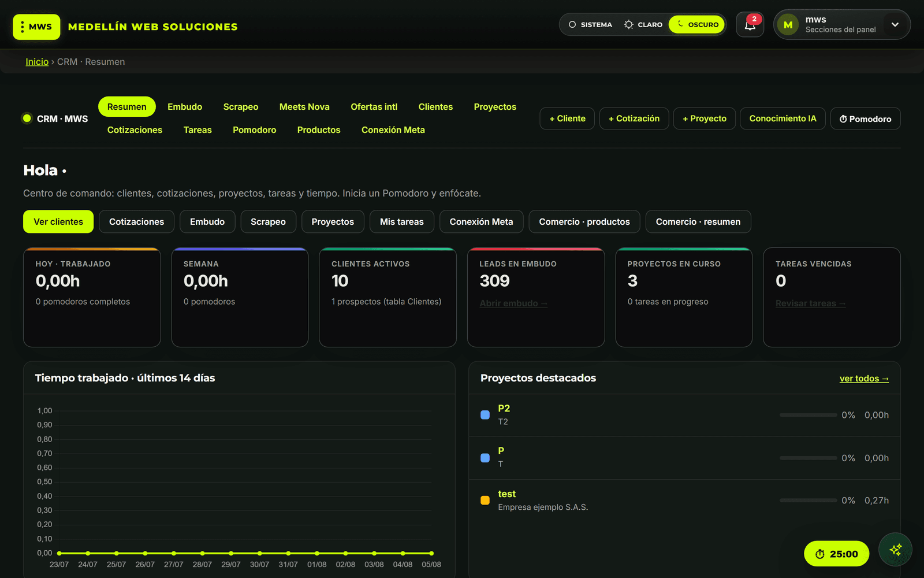Click the blue P2 project color marker

(485, 415)
